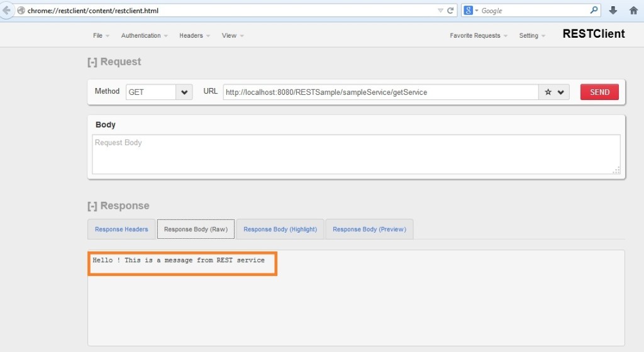The height and width of the screenshot is (352, 644).
Task: Expand the URL history dropdown arrow
Action: [x=560, y=92]
